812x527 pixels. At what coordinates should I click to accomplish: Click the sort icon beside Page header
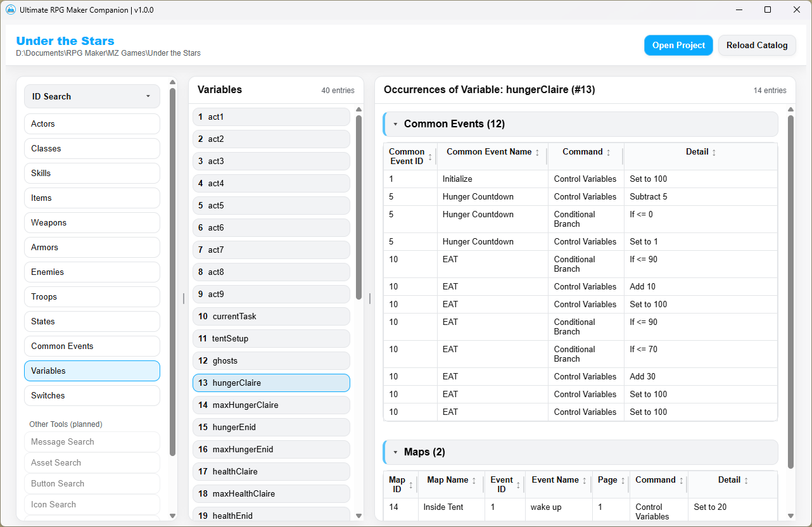tap(623, 481)
